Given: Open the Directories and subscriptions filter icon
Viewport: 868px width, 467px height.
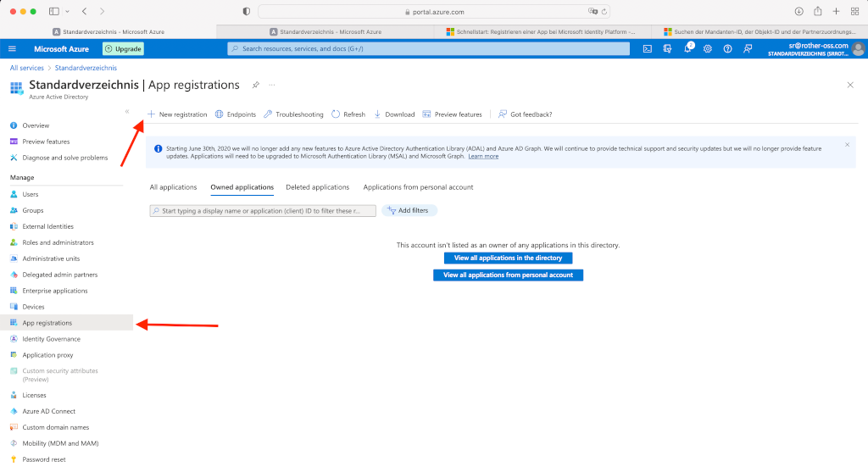Looking at the screenshot, I should pos(668,48).
